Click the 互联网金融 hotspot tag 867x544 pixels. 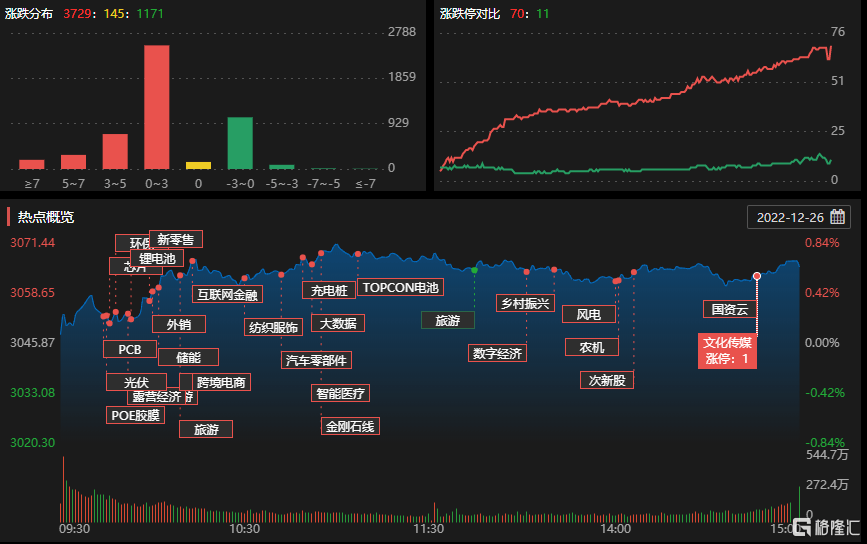[227, 295]
